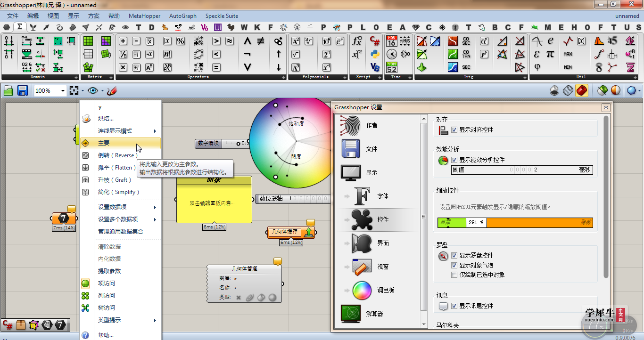Choose the Factorial n! operator icon

167,54
